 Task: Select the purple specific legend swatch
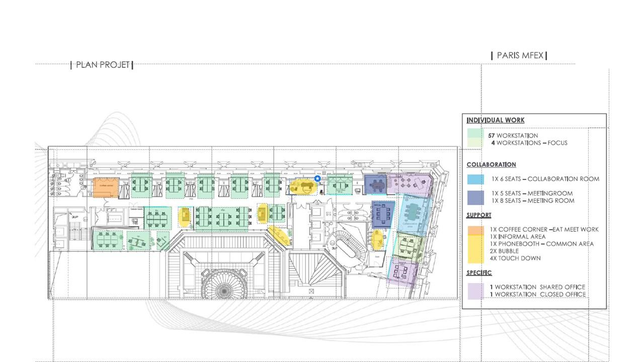click(x=475, y=291)
